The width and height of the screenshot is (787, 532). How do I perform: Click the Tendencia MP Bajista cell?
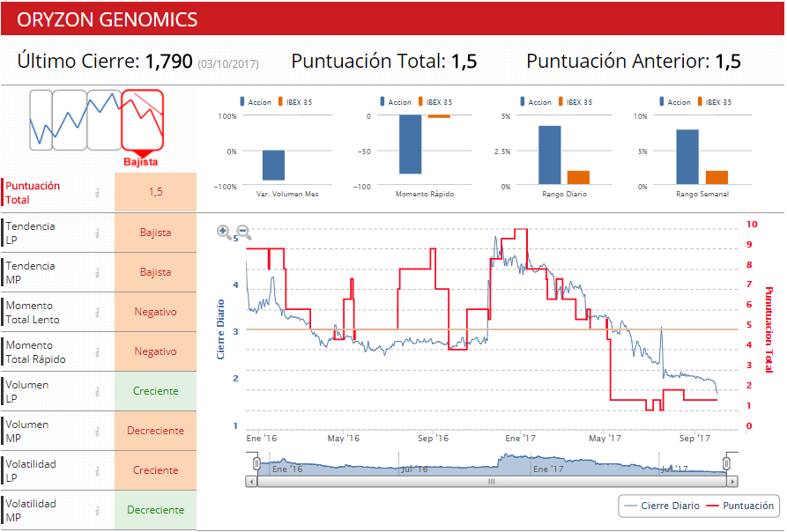[156, 272]
